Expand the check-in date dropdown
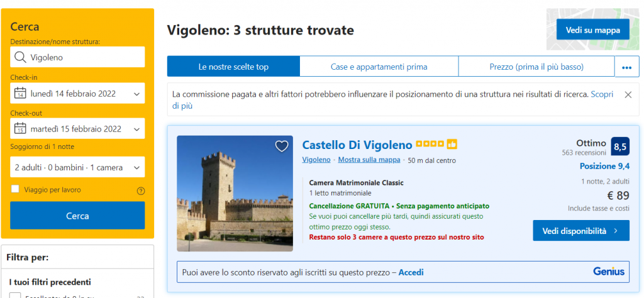Viewport: 644px width, 298px height. click(136, 94)
